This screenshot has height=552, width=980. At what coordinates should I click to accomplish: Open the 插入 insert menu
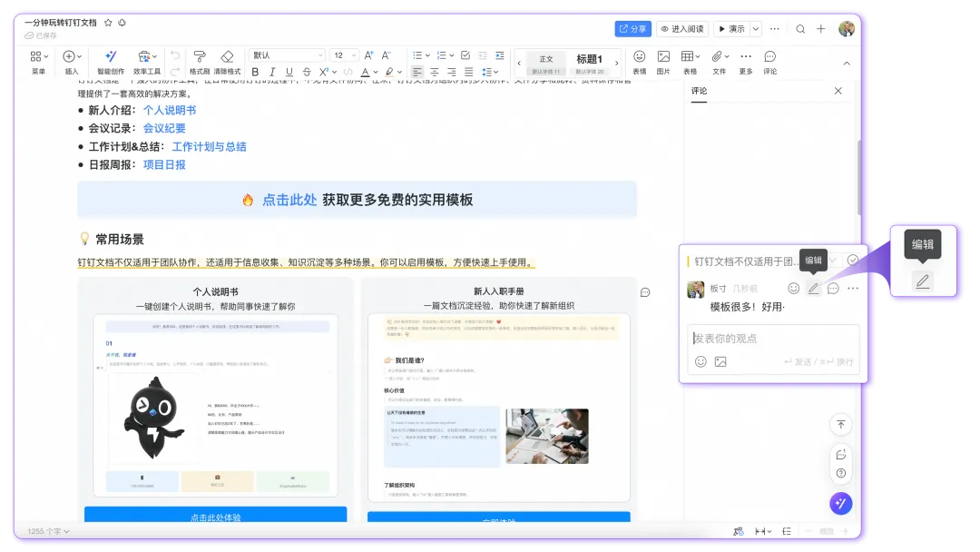(x=72, y=62)
